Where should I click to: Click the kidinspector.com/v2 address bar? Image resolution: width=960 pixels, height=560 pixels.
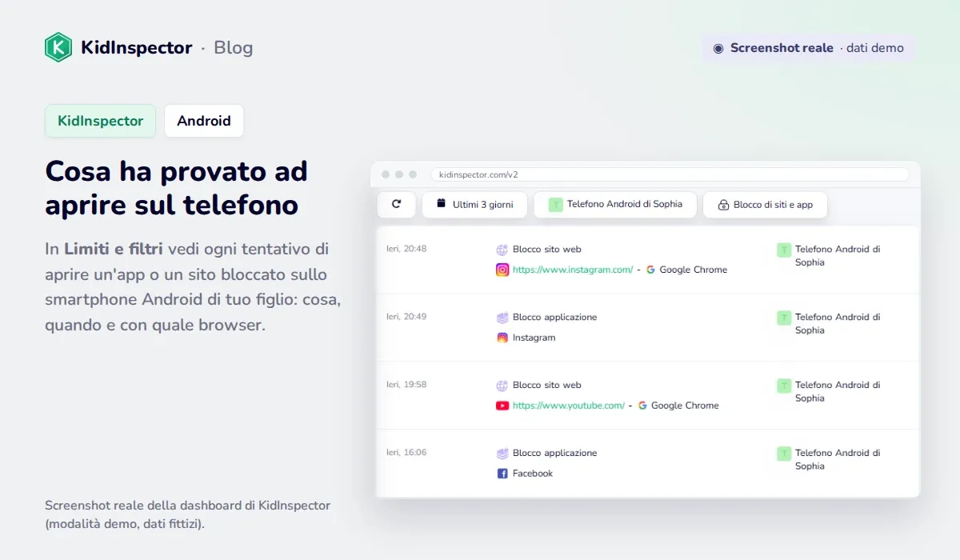[x=670, y=174]
